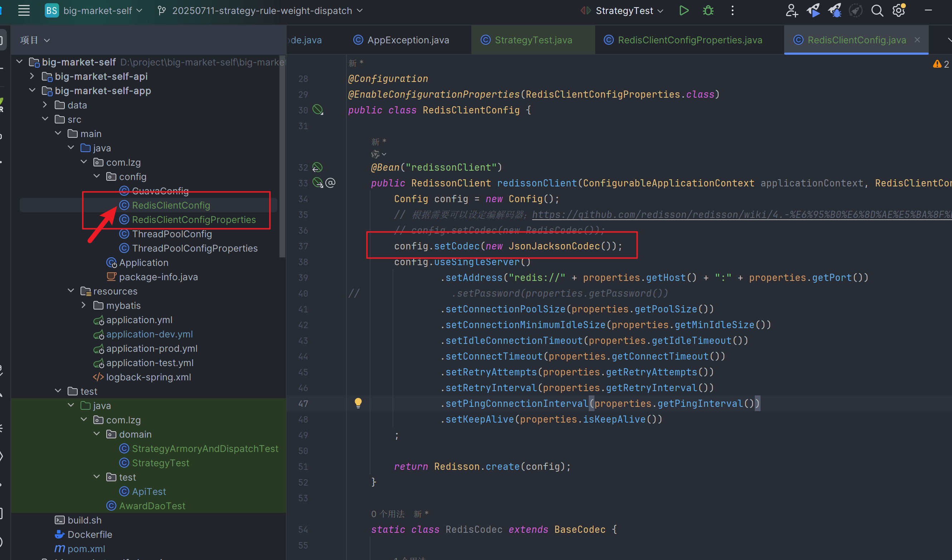Run StrategyTest with the green play icon

click(684, 11)
